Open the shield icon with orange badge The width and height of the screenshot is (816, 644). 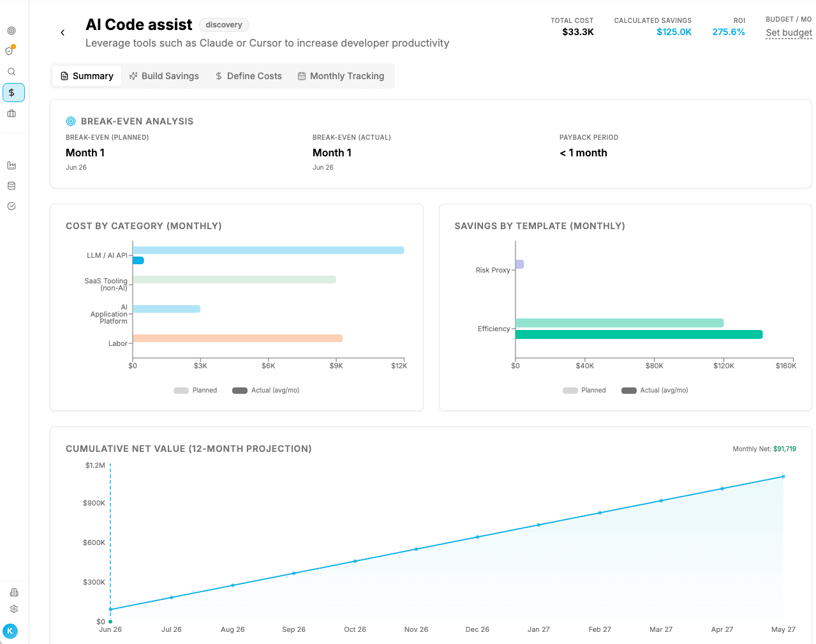click(10, 50)
